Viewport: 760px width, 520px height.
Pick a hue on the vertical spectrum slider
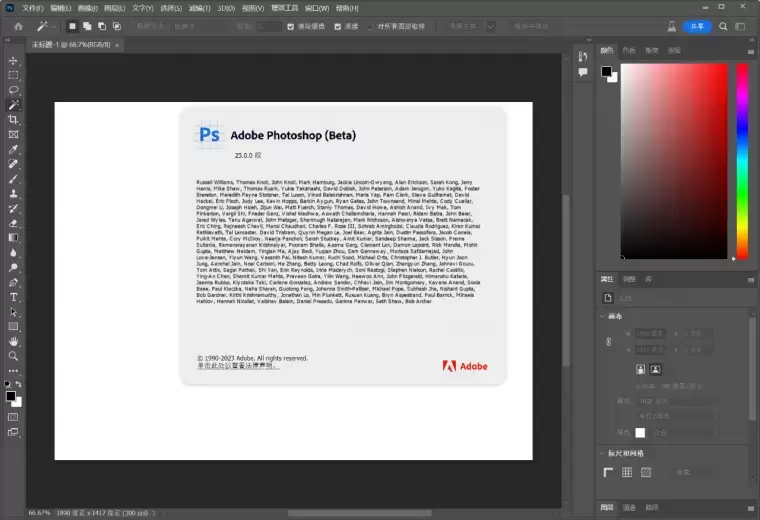[742, 161]
